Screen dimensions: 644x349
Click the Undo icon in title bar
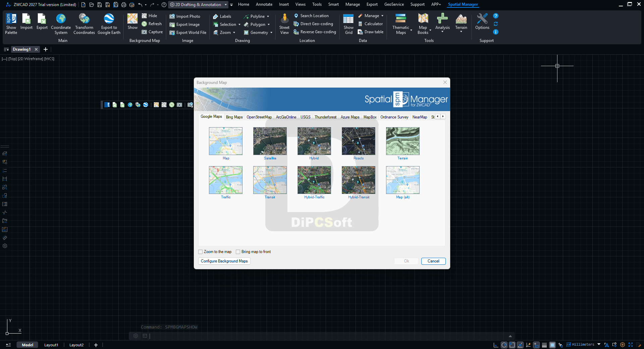point(140,5)
